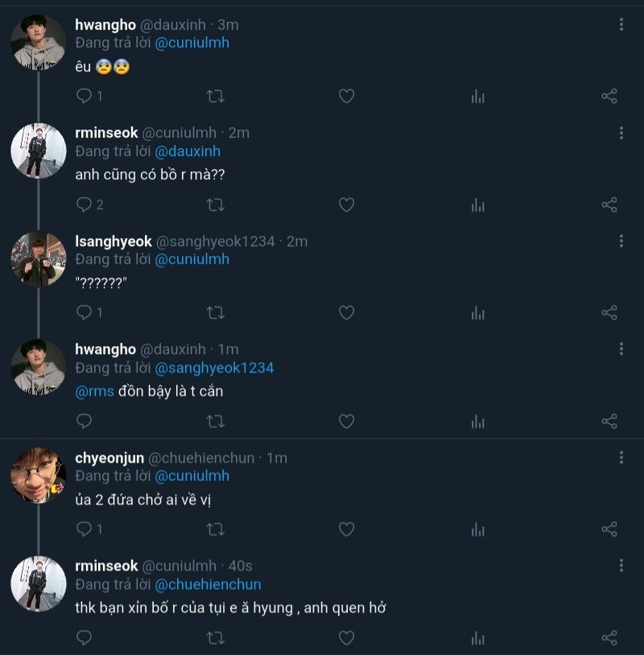The image size is (644, 655).
Task: Like lsanghyeok's "??????" tweet
Action: pos(346,313)
